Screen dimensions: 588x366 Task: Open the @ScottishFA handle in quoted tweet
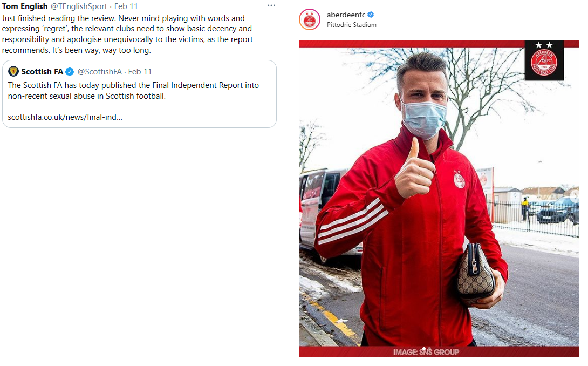pos(99,72)
